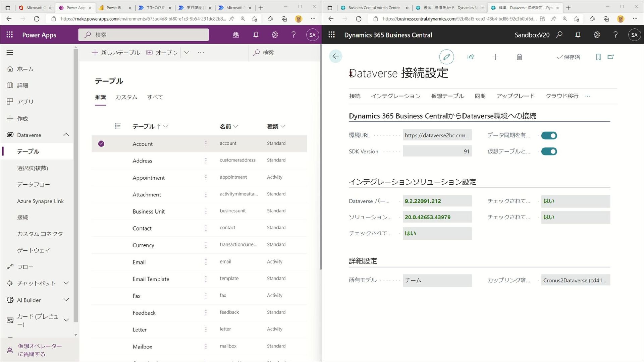
Task: Open フロー in the Power Apps sidebar
Action: coord(25,267)
